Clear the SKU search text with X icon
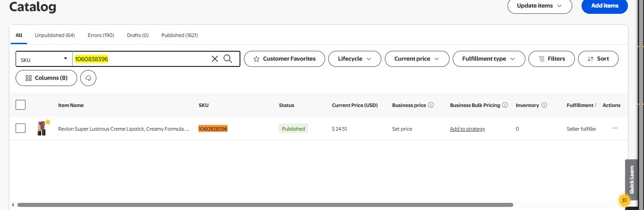The width and height of the screenshot is (644, 210). pos(215,59)
